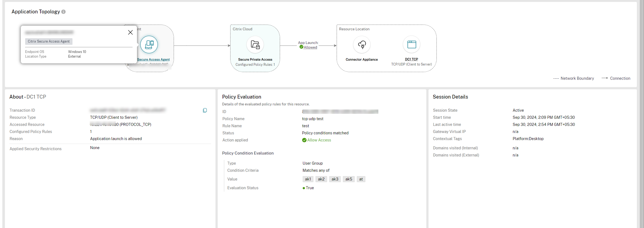Click the Application Topology info icon
644x228 pixels.
(63, 12)
